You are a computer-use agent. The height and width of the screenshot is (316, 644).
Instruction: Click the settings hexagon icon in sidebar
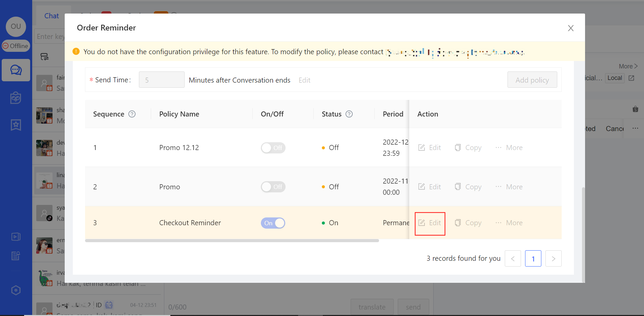16,290
